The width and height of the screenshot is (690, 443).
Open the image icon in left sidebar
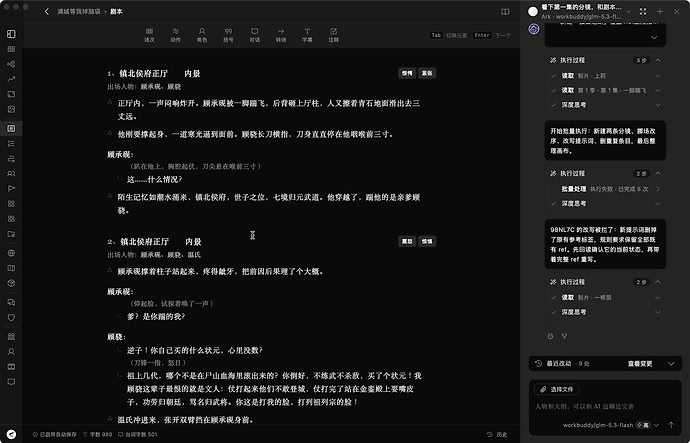11,109
